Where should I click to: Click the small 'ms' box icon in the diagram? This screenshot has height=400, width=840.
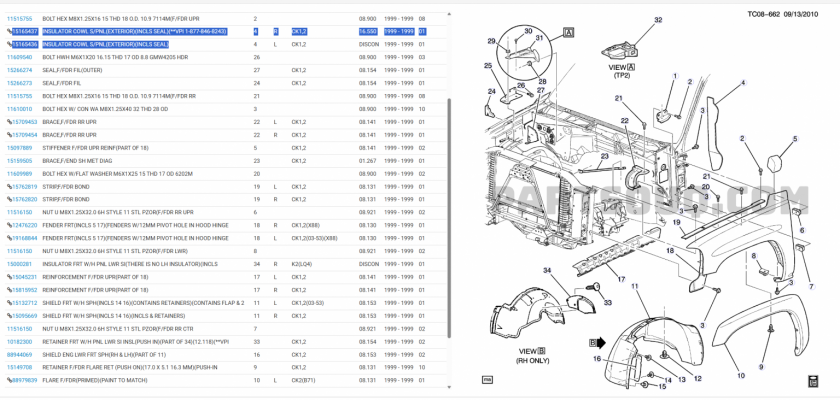488,379
